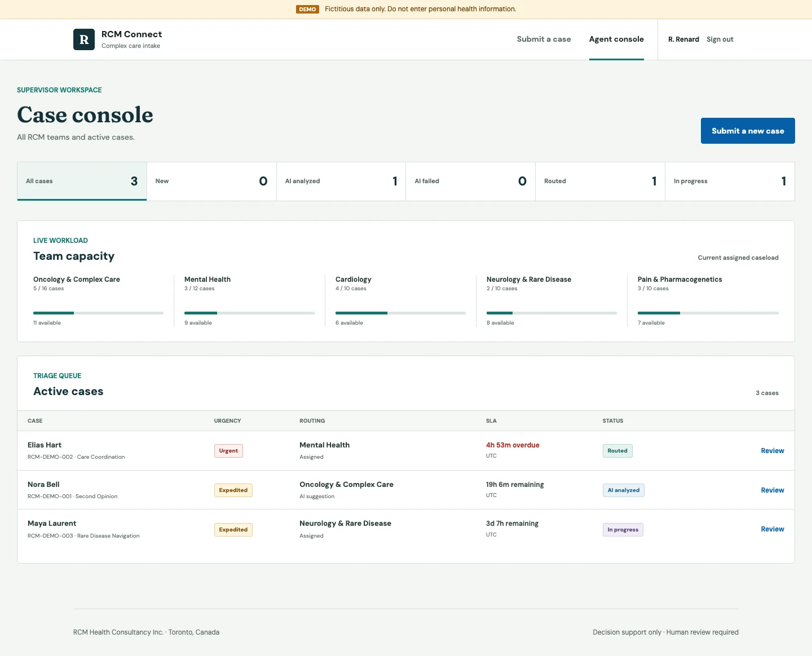The image size is (812, 656).
Task: Click the Elias Hart case name
Action: 45,445
